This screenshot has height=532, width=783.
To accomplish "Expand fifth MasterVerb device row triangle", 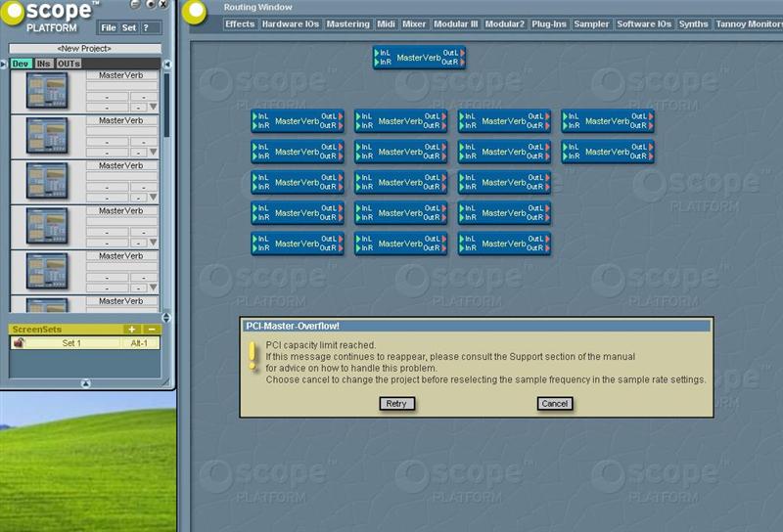I will point(154,288).
